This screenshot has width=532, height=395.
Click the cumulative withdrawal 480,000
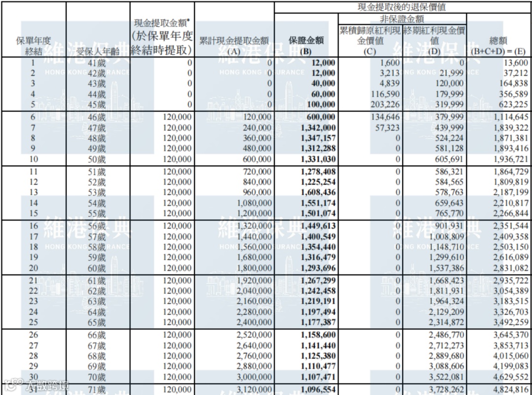[x=257, y=149]
